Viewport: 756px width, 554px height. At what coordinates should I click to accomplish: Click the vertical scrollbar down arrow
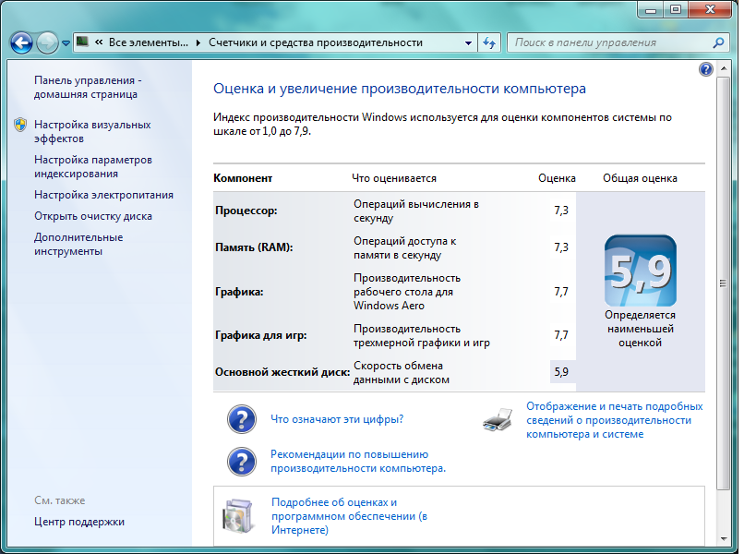coord(723,538)
